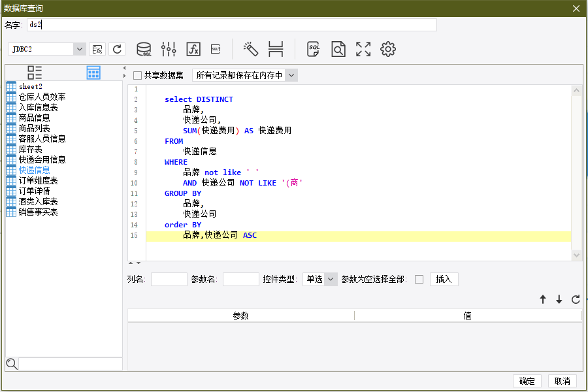The height and width of the screenshot is (392, 588).
Task: Select the 客服人员信息 table
Action: 42,139
